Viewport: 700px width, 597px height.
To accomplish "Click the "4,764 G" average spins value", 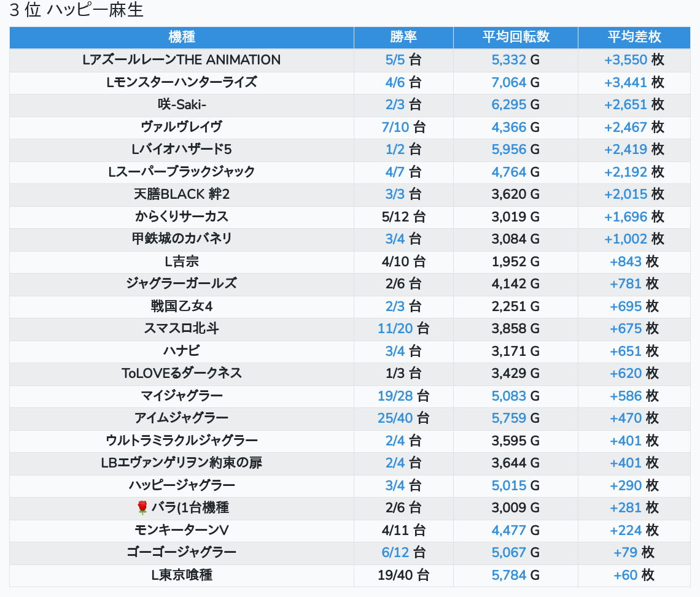I will tap(516, 172).
